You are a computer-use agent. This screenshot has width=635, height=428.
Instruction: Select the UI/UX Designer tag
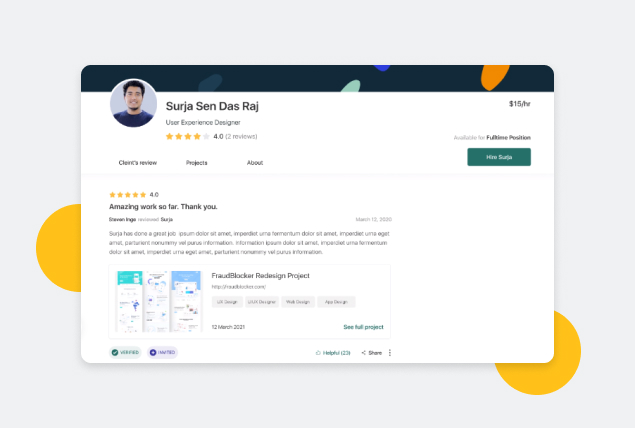coord(262,302)
